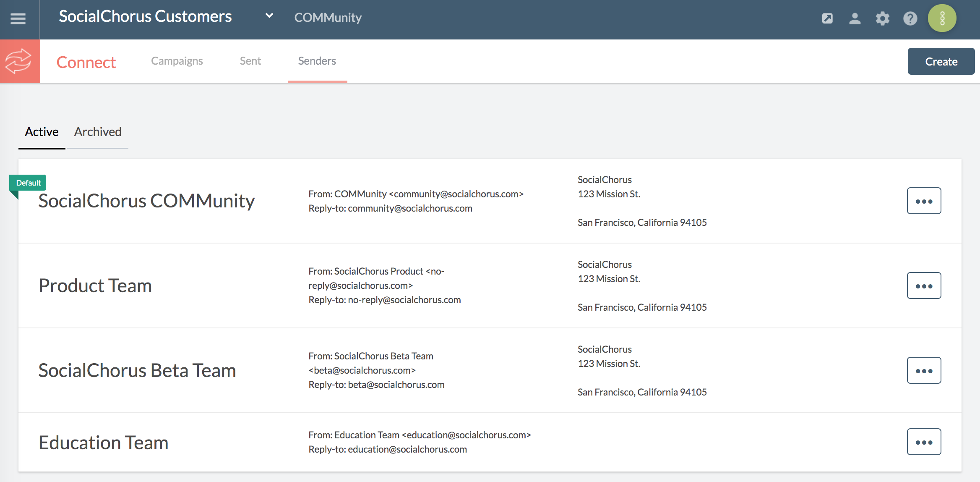Screen dimensions: 980x482
Task: Click From: SocialChorus Product sender text
Action: point(376,278)
